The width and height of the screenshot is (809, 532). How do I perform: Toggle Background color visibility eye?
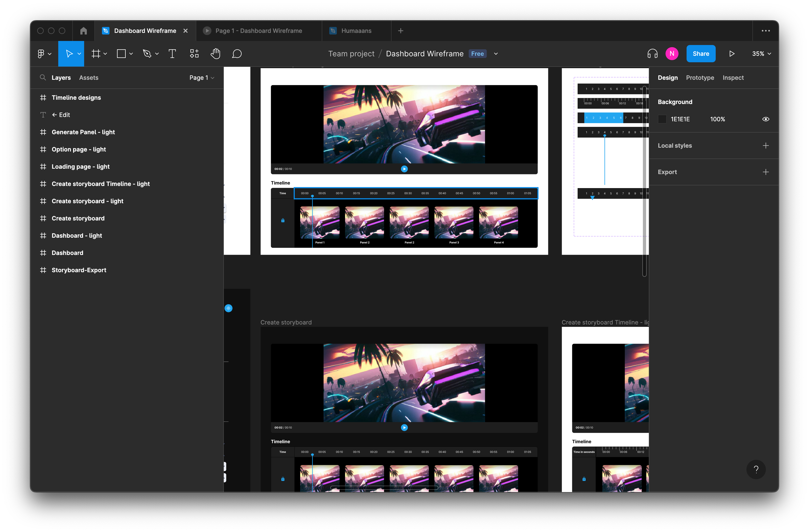(766, 119)
